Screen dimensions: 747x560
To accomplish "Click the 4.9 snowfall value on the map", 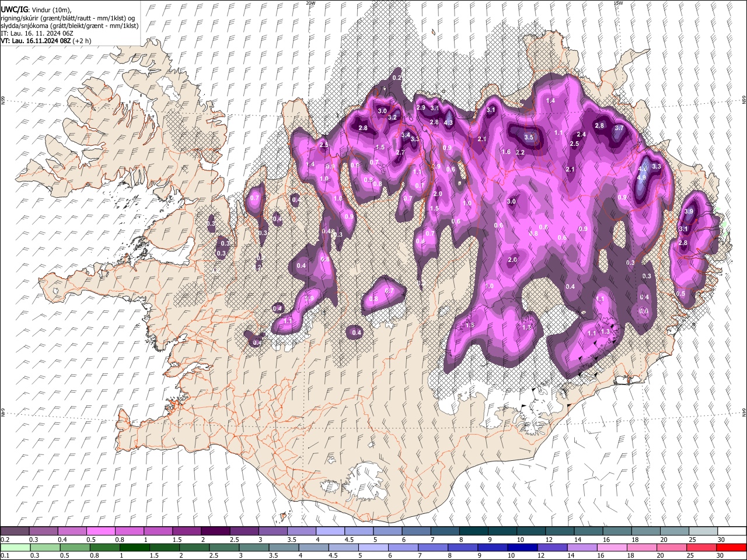I will click(x=641, y=177).
